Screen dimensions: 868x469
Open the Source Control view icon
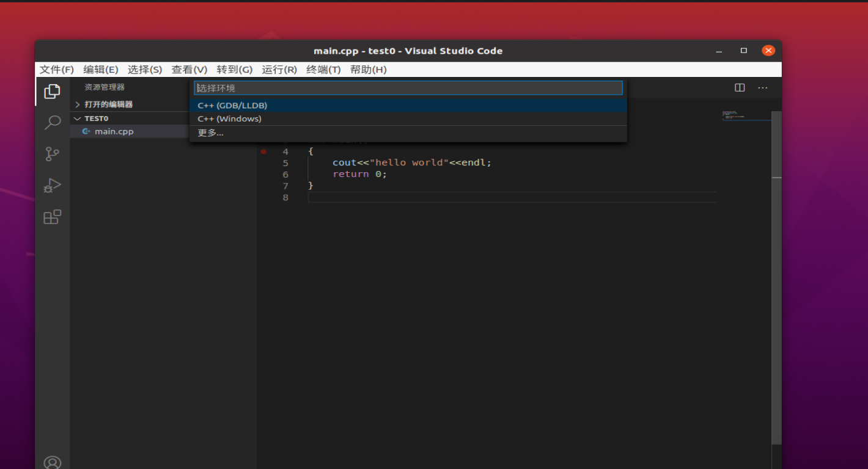point(53,154)
